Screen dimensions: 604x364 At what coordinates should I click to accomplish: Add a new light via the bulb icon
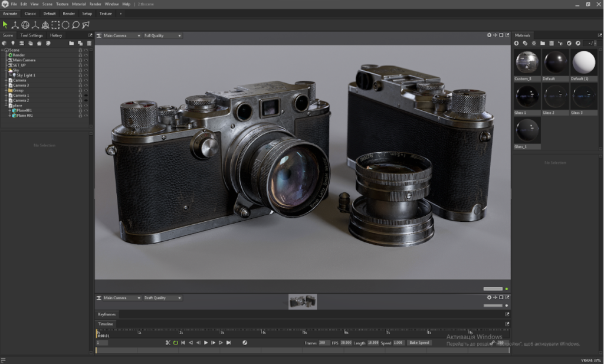[13, 43]
